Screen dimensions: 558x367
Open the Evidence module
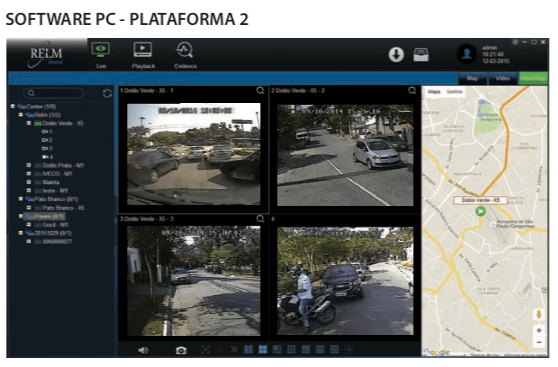point(185,55)
